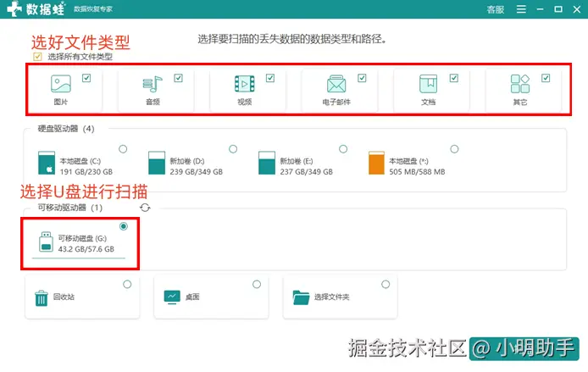Click the 本地磁盘 (C:) drive icon

(47, 163)
